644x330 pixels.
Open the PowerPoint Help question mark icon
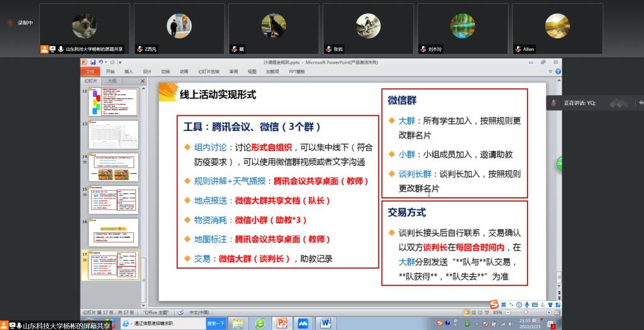click(x=558, y=72)
